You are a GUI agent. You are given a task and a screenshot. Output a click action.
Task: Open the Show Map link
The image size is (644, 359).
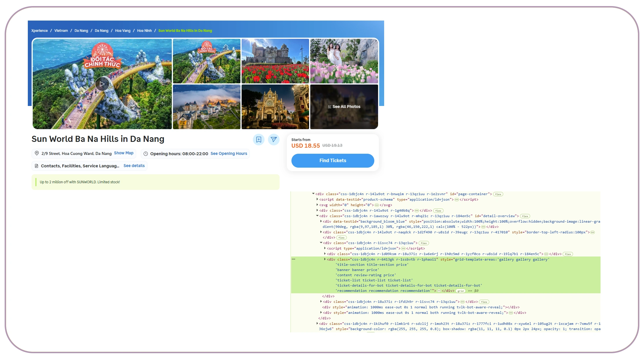[124, 153]
